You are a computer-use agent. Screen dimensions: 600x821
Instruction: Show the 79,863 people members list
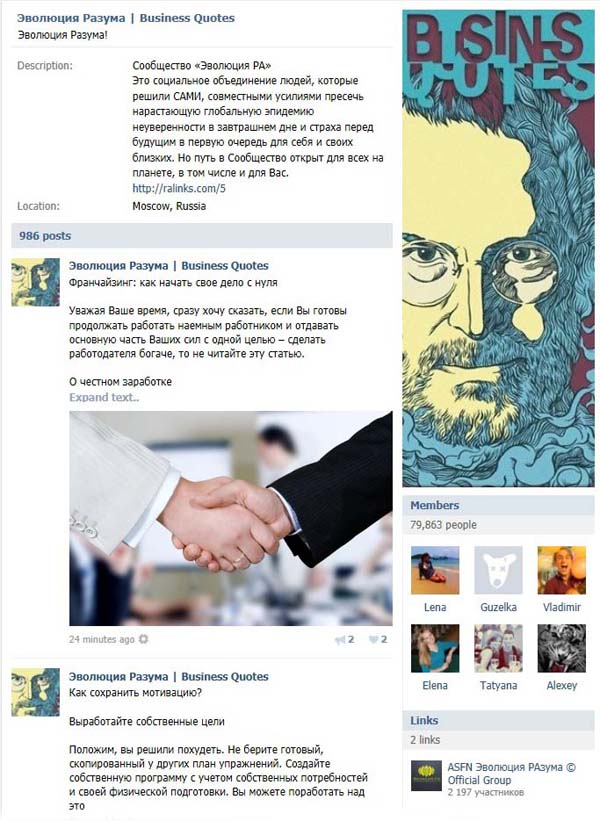443,525
